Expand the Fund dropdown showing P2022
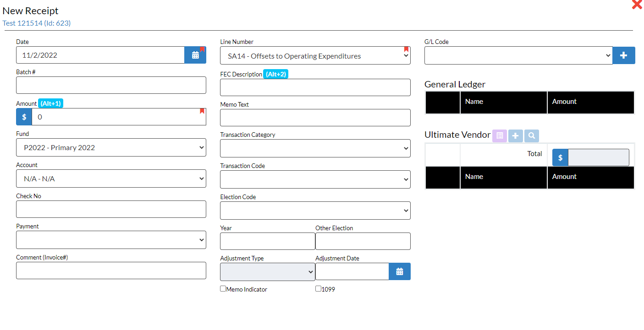644x330 pixels. tap(111, 147)
